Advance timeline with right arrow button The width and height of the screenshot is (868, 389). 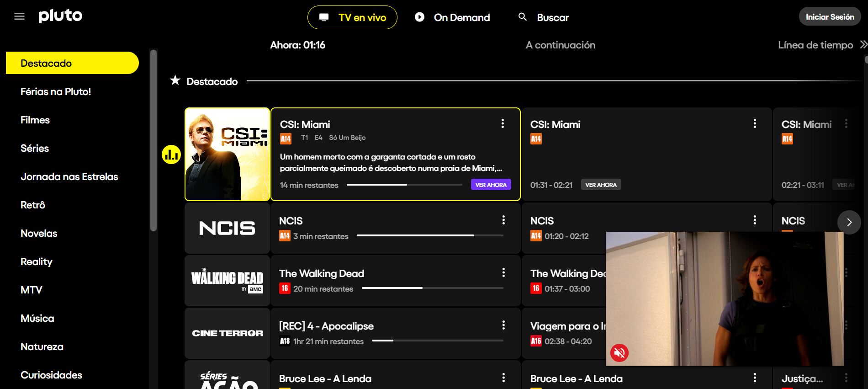pyautogui.click(x=849, y=222)
